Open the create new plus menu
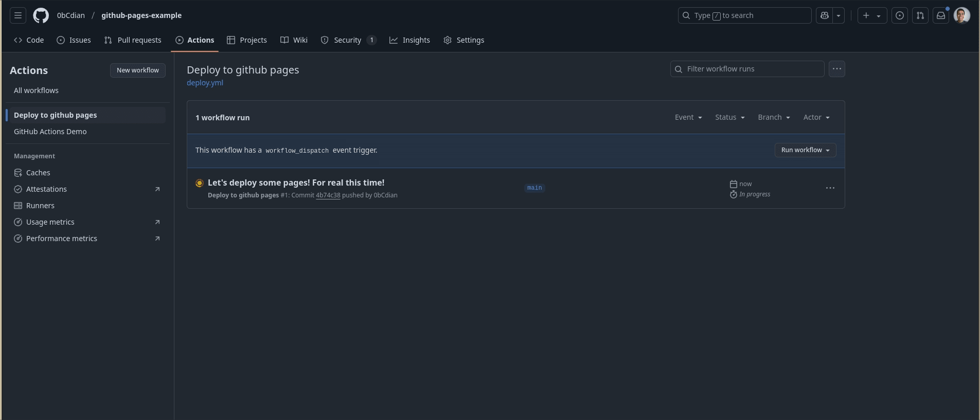This screenshot has height=420, width=980. (x=872, y=15)
